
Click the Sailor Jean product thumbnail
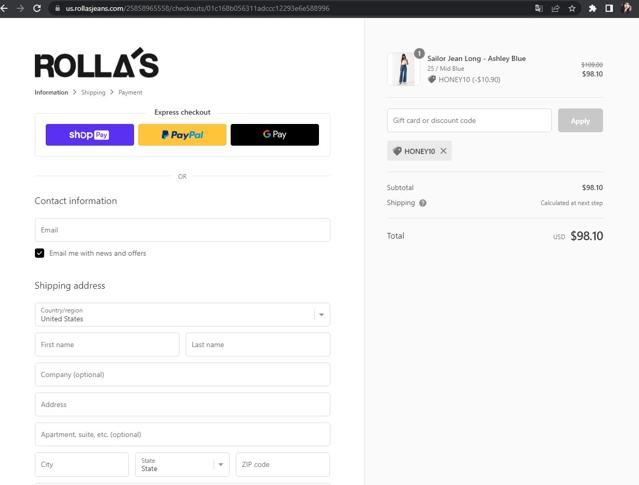click(x=403, y=69)
